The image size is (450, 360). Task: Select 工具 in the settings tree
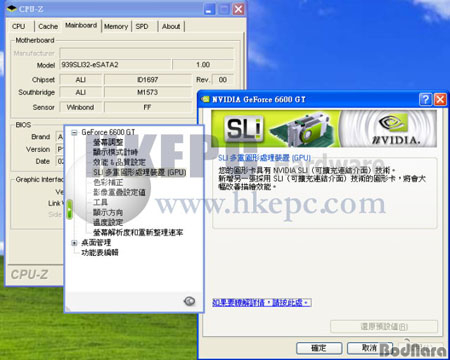100,202
